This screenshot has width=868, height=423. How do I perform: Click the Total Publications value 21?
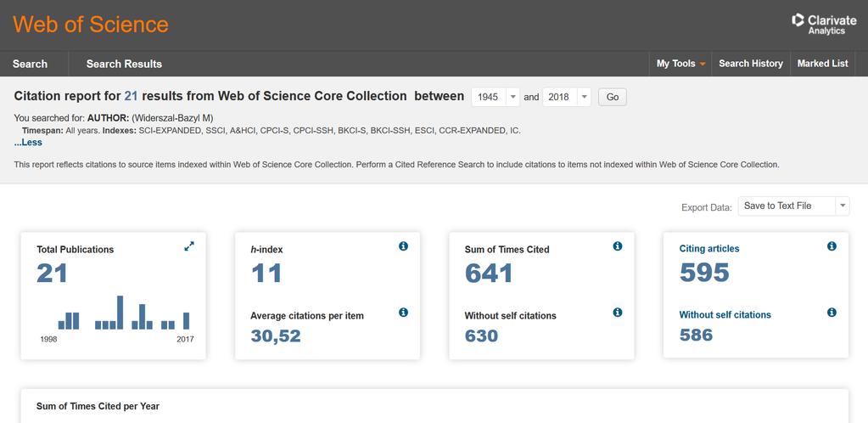click(52, 274)
